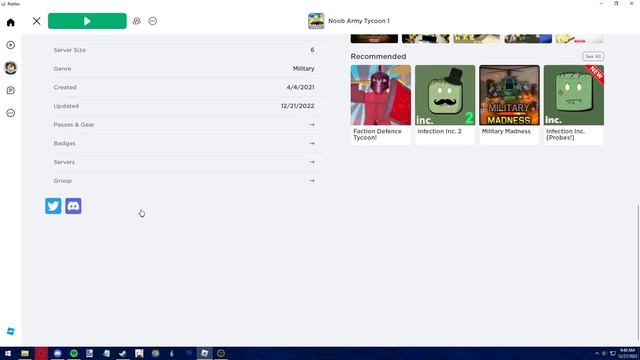Expand the Badges row arrow

pos(312,143)
